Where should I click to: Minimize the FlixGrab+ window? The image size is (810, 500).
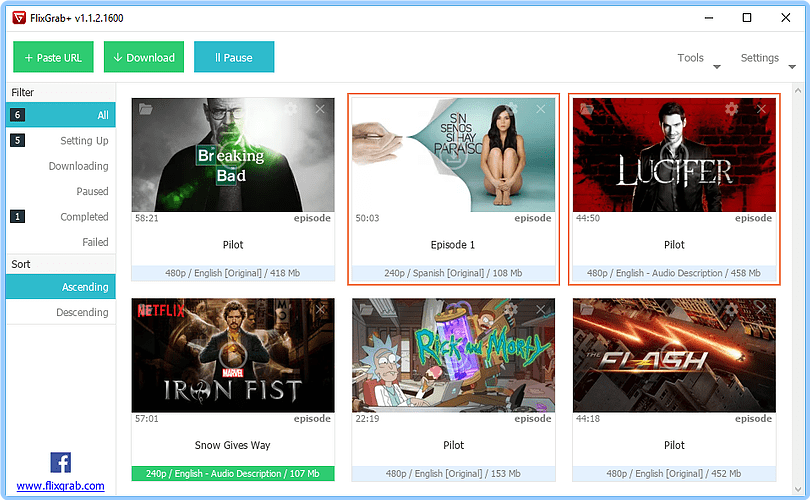click(709, 18)
